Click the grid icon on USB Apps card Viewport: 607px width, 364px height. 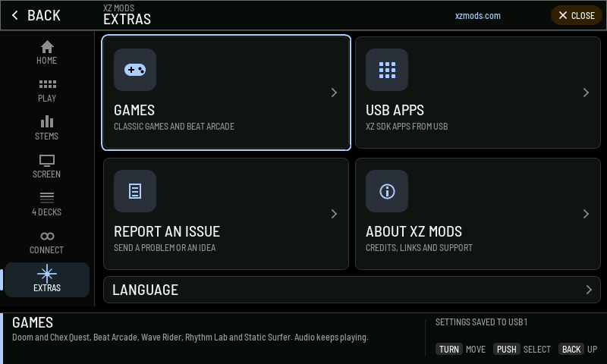pyautogui.click(x=387, y=70)
